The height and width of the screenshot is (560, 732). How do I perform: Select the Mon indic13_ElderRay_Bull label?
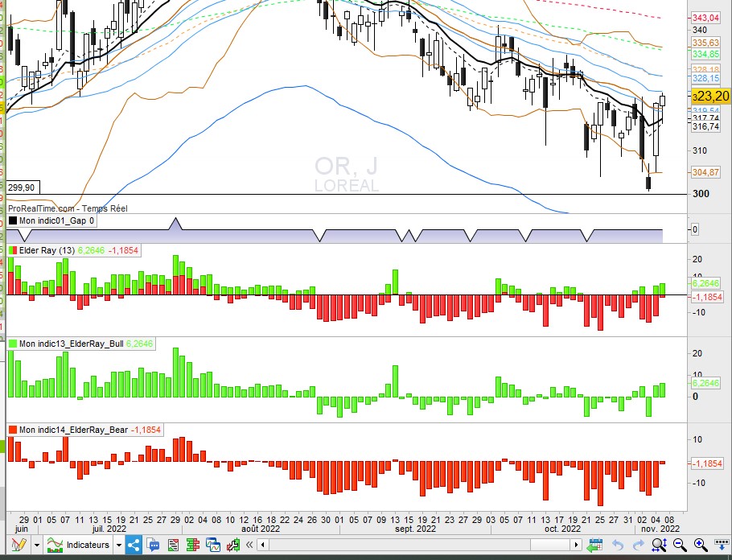[71, 344]
